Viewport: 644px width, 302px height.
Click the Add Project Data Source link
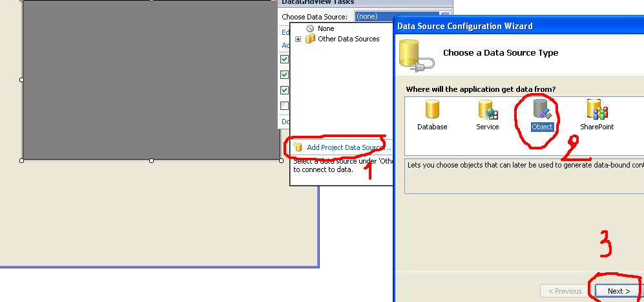pyautogui.click(x=349, y=147)
